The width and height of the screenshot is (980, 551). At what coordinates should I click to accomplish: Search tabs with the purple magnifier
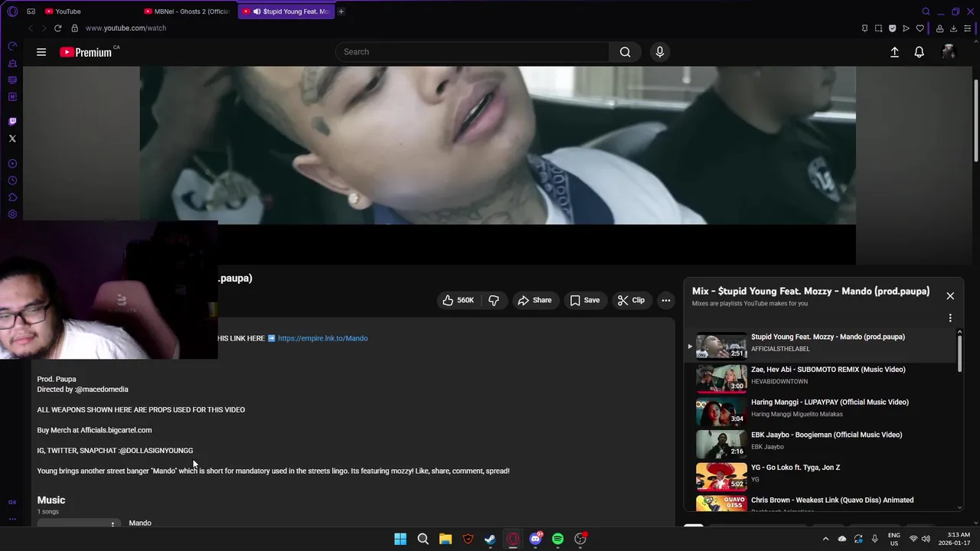point(926,11)
